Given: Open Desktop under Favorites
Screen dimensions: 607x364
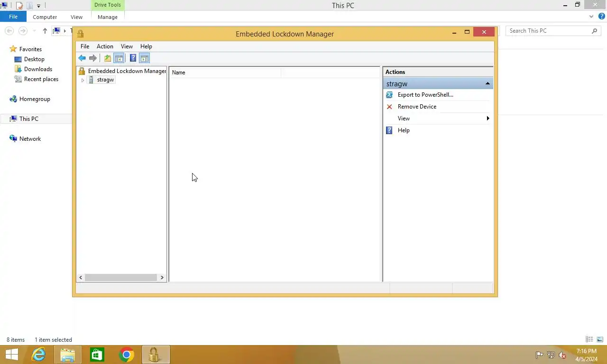Looking at the screenshot, I should point(34,59).
